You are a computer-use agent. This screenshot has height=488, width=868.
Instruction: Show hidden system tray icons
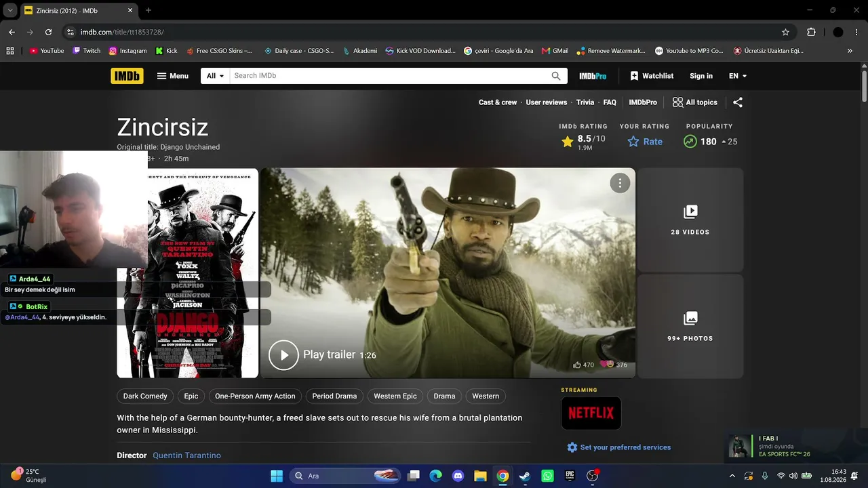click(732, 476)
